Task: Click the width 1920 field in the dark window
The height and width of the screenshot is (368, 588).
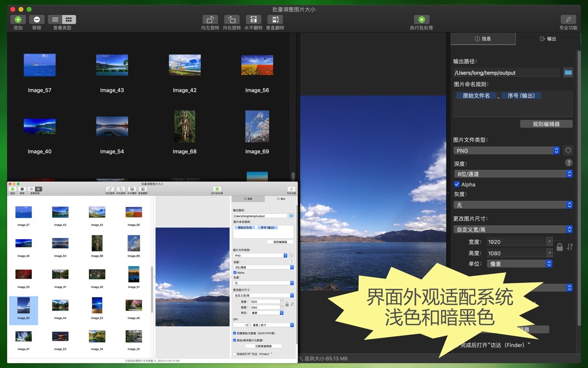Action: 516,242
